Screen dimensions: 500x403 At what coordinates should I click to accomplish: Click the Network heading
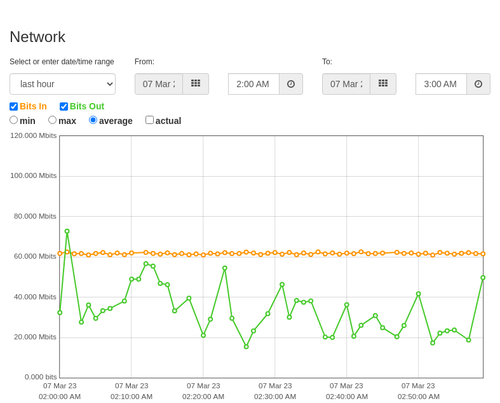pyautogui.click(x=37, y=37)
